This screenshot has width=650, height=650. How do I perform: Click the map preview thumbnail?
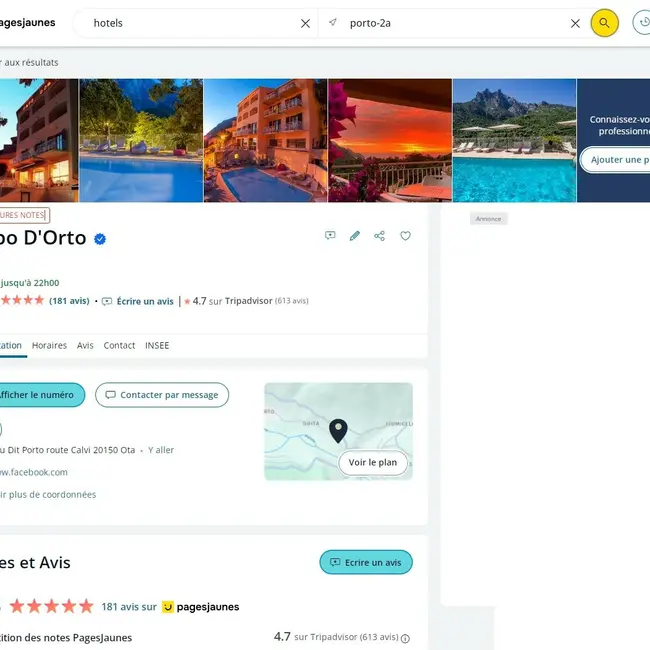point(338,431)
